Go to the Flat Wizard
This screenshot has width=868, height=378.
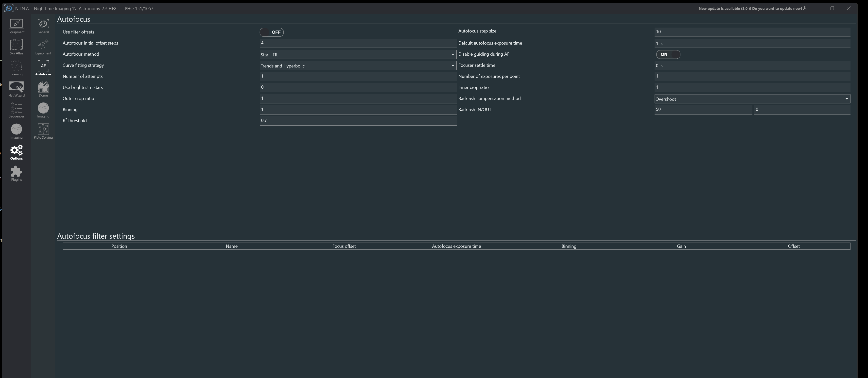[x=16, y=88]
